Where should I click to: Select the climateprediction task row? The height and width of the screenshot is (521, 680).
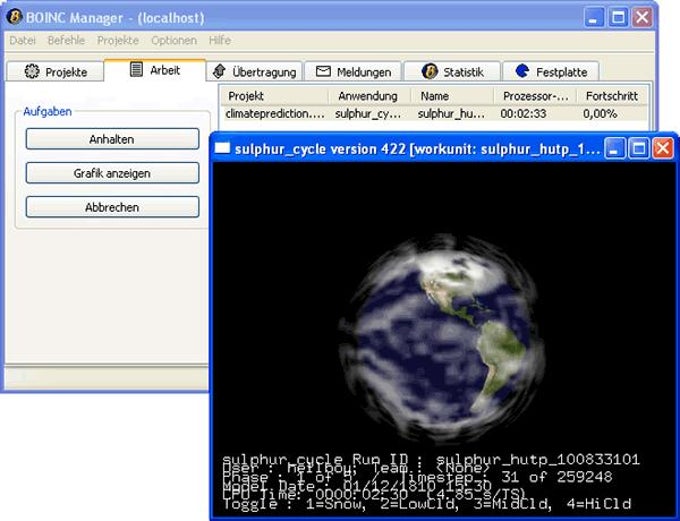pos(434,114)
